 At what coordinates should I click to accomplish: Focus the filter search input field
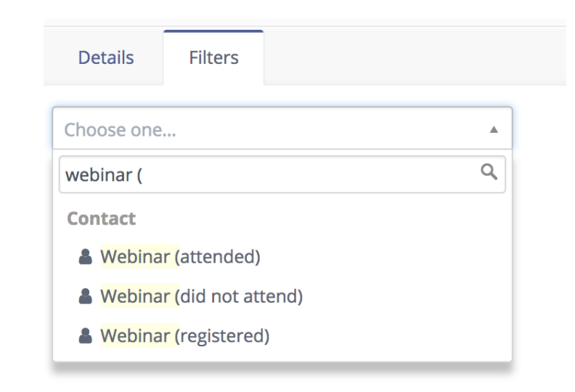coord(282,174)
